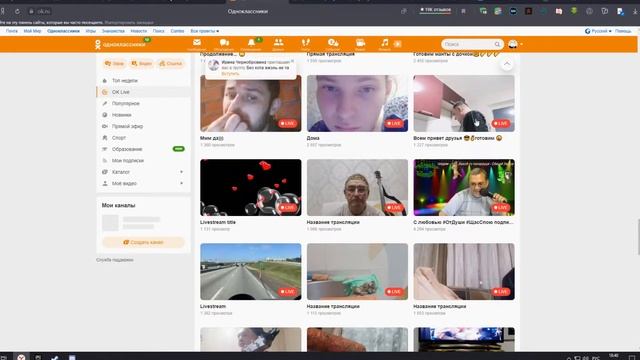
Task: Expand the Каталог section arrow
Action: point(181,172)
